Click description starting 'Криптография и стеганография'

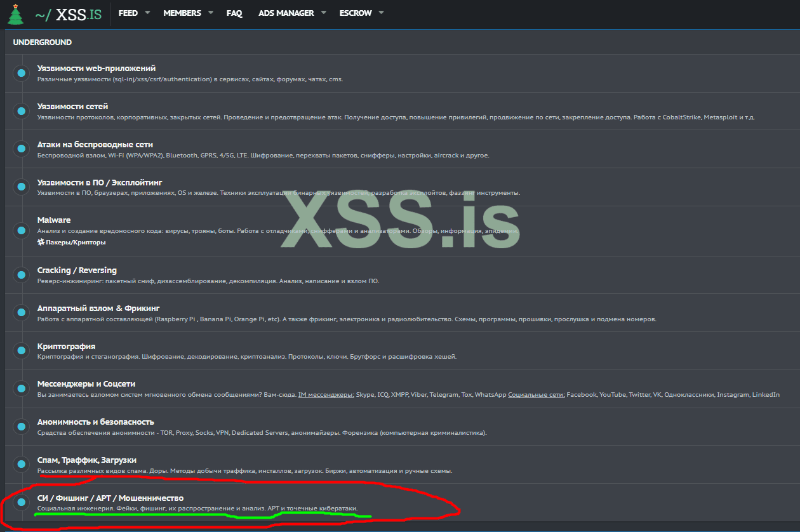247,357
